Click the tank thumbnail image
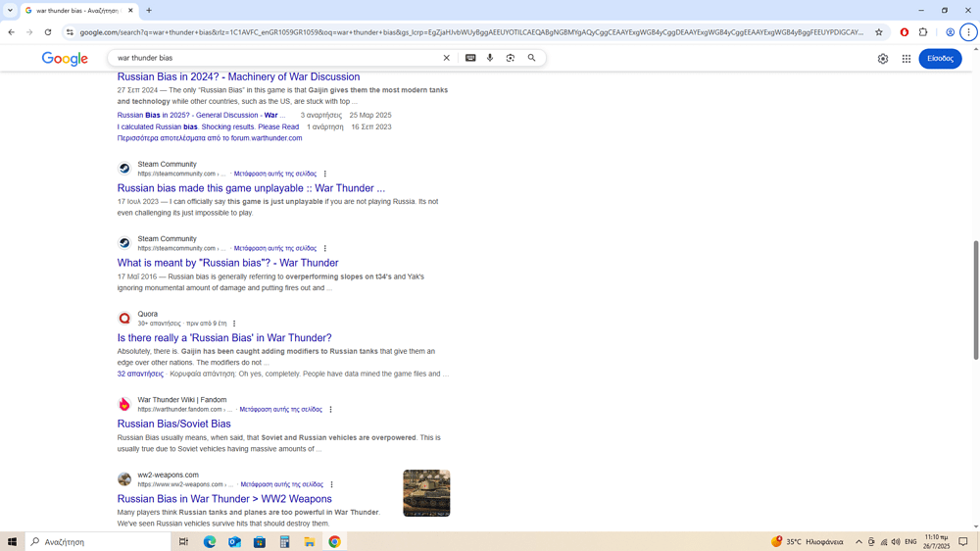This screenshot has width=980, height=551. click(426, 493)
